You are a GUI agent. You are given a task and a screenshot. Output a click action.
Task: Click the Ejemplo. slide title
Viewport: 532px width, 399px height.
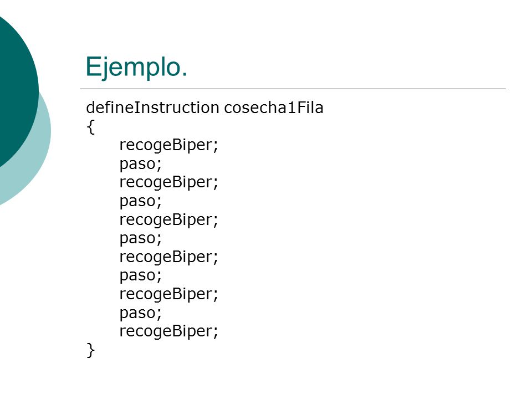click(x=136, y=67)
